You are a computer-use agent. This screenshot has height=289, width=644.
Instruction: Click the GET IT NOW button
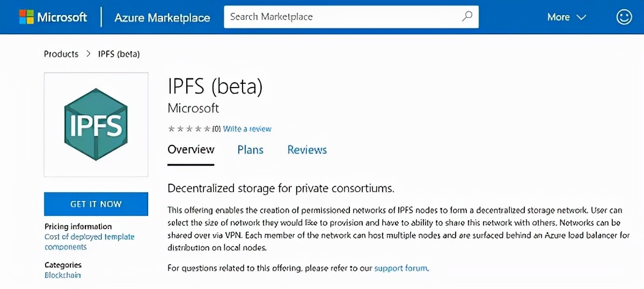point(96,204)
